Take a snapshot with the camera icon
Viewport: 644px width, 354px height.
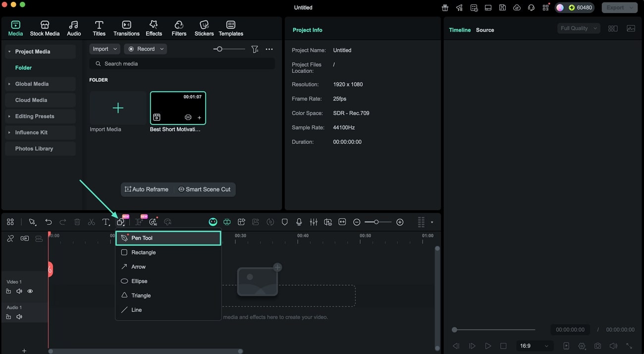coord(598,346)
